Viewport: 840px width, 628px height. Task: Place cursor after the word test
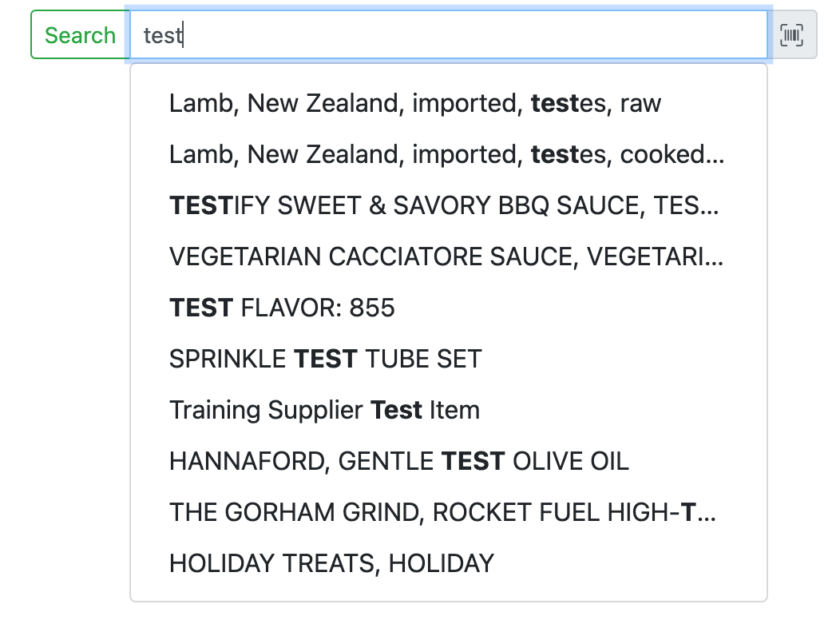point(182,34)
